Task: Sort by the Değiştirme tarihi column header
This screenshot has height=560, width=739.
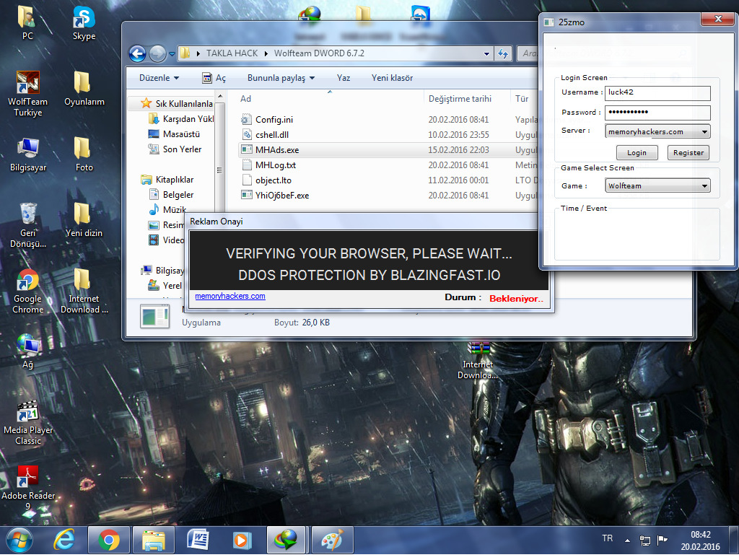Action: 467,99
